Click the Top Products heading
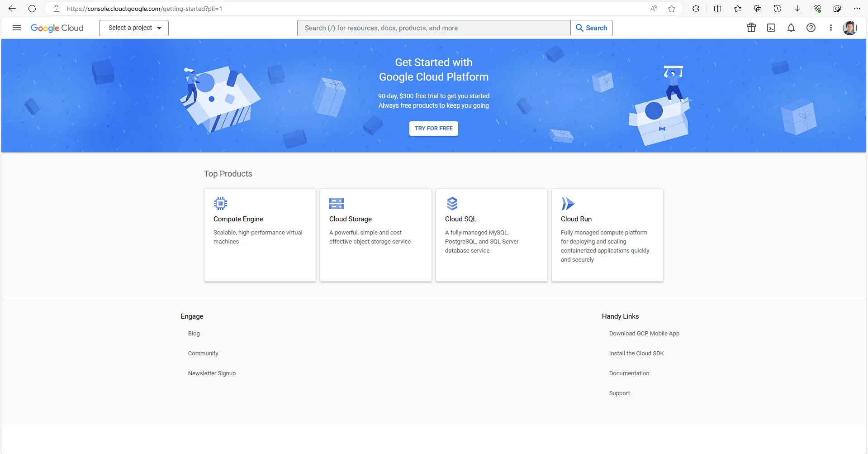 pyautogui.click(x=228, y=174)
